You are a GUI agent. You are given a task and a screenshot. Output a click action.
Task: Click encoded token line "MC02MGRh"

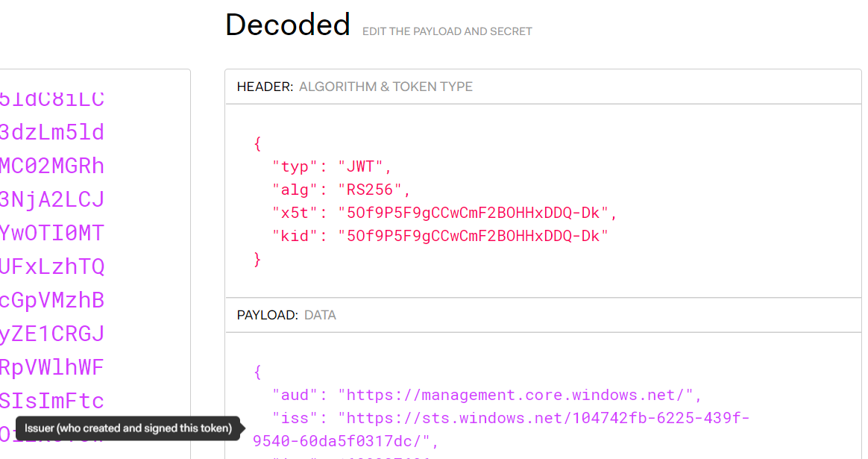(x=52, y=166)
